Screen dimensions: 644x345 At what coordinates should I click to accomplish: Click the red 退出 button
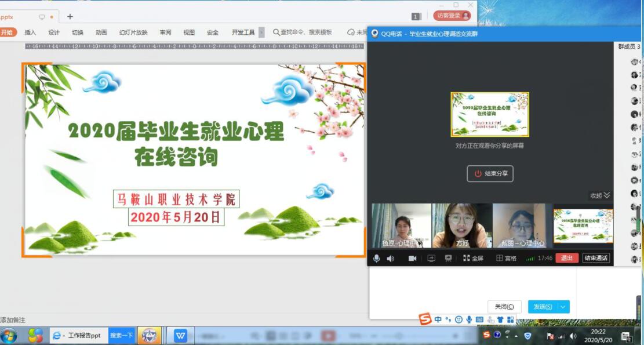pyautogui.click(x=567, y=258)
